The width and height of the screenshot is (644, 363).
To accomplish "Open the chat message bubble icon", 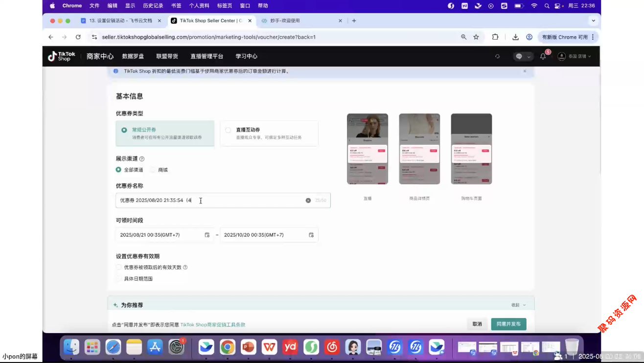I will 519,56.
